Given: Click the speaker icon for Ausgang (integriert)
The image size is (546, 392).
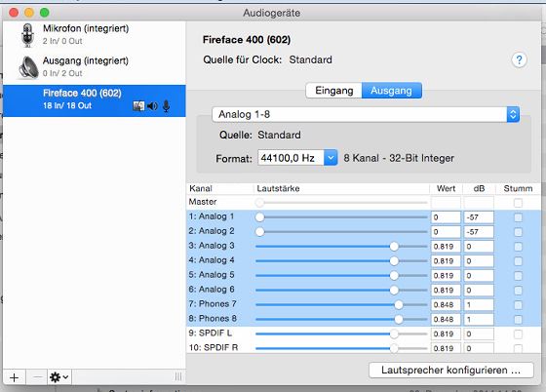Looking at the screenshot, I should pos(28,67).
